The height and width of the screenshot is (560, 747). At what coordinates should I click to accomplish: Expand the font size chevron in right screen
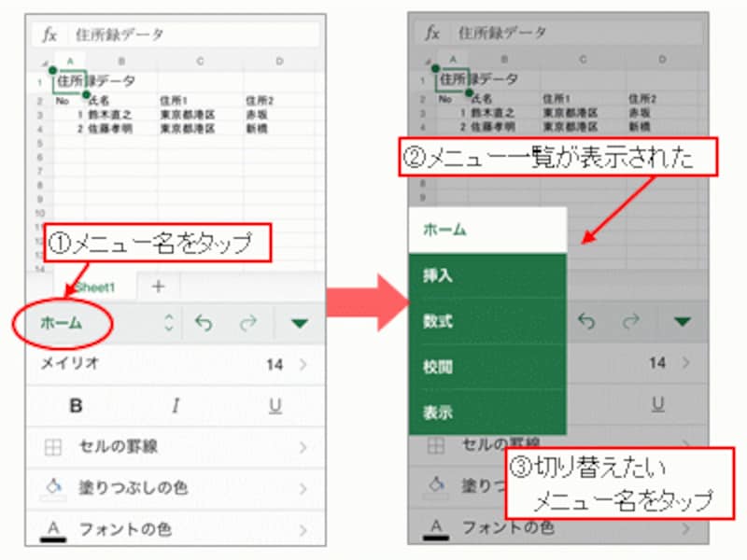click(685, 363)
